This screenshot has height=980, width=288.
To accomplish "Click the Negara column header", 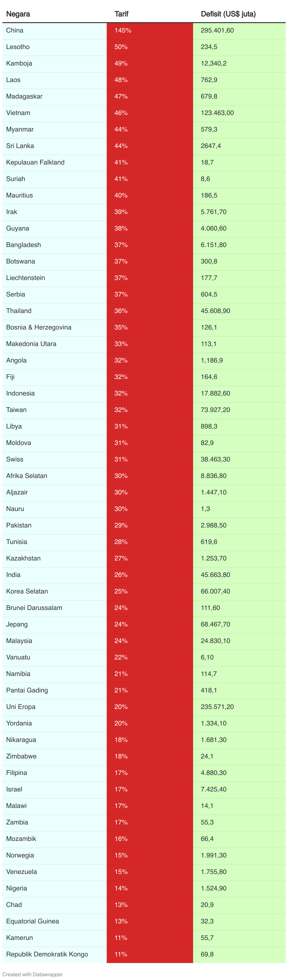I will (18, 14).
